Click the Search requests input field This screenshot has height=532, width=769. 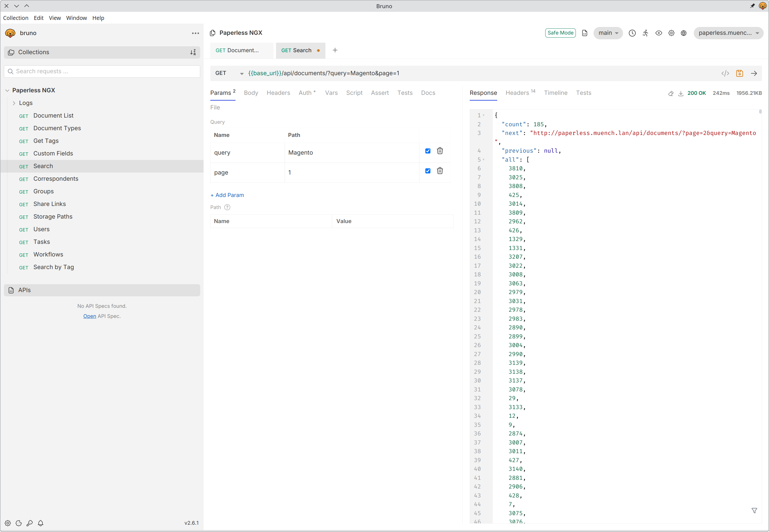[102, 71]
